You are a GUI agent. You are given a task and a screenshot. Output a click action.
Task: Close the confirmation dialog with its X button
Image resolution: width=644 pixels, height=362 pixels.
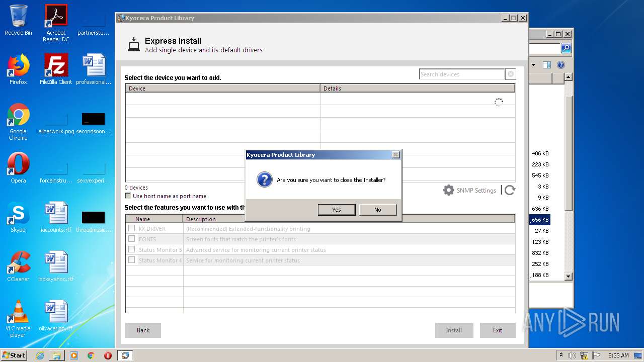396,155
